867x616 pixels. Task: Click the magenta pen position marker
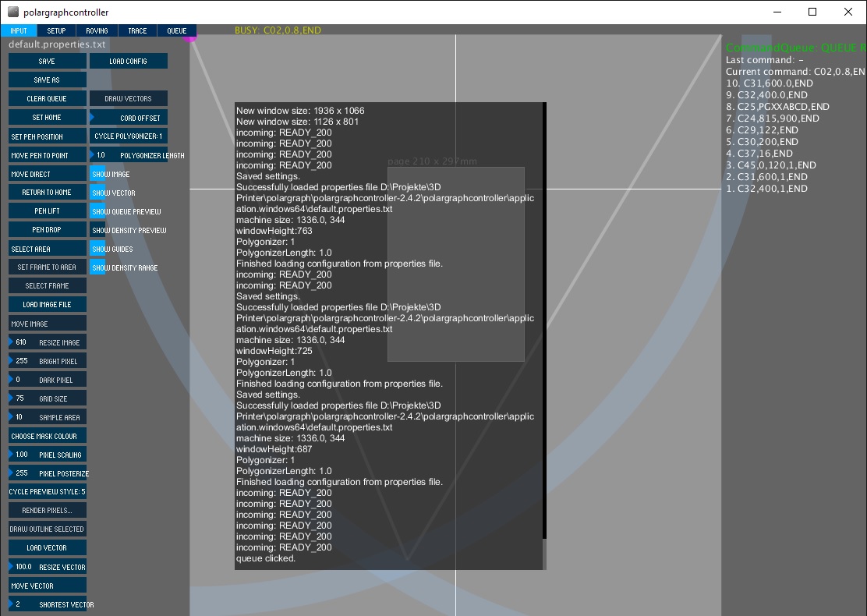pos(189,37)
